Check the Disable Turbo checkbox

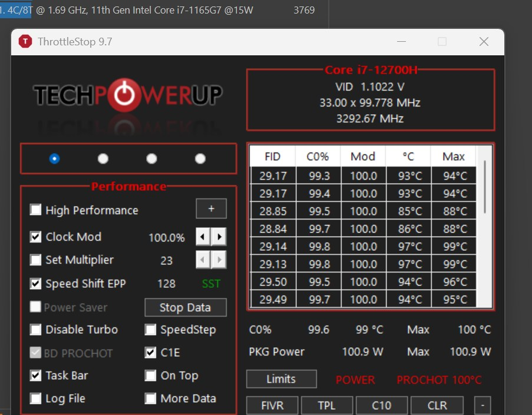click(x=35, y=329)
